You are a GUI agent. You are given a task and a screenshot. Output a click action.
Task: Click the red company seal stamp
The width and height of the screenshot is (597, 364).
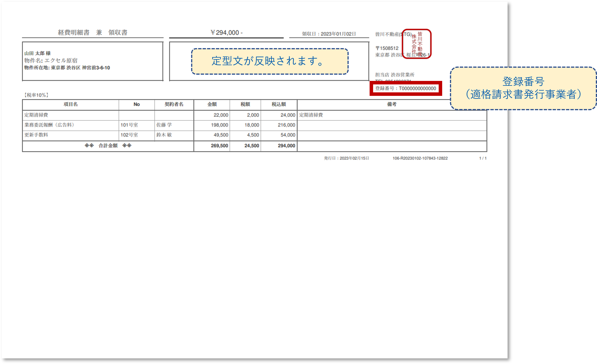point(417,44)
